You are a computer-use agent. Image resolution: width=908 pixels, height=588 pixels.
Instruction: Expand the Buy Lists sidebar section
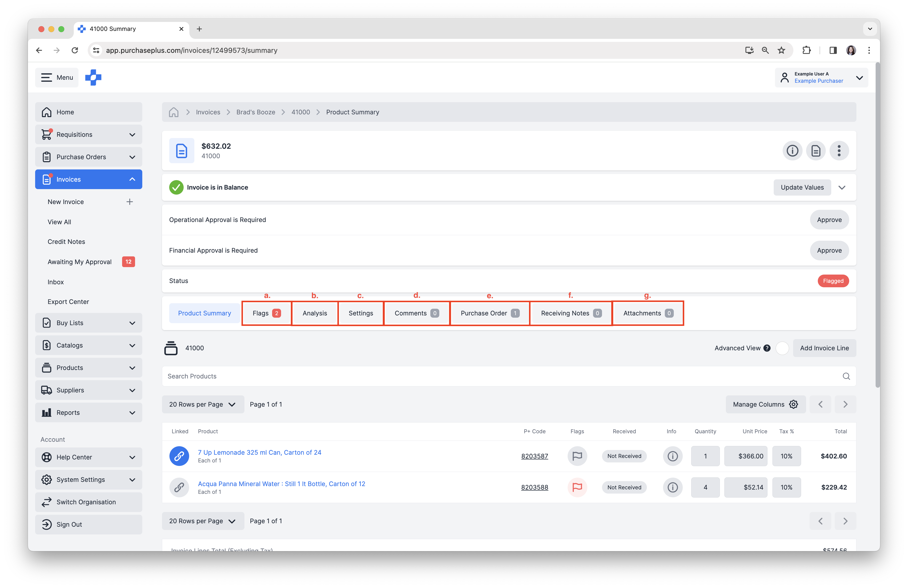(x=132, y=323)
